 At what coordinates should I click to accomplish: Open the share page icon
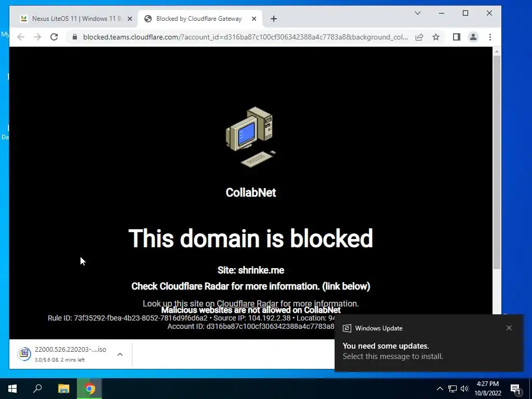click(419, 37)
